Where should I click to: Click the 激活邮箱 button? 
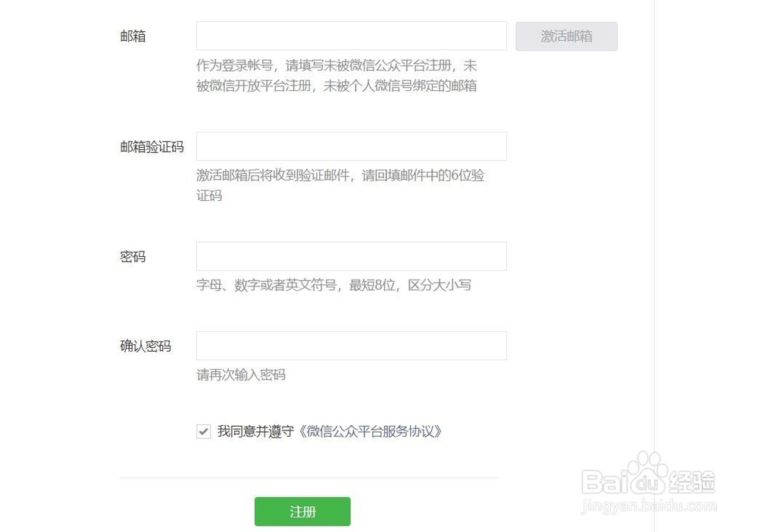coord(566,36)
